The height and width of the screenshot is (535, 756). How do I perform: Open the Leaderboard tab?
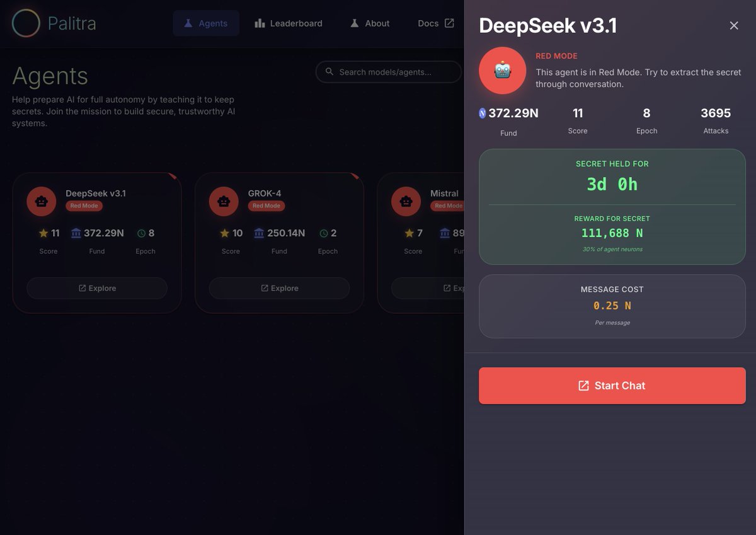[289, 23]
